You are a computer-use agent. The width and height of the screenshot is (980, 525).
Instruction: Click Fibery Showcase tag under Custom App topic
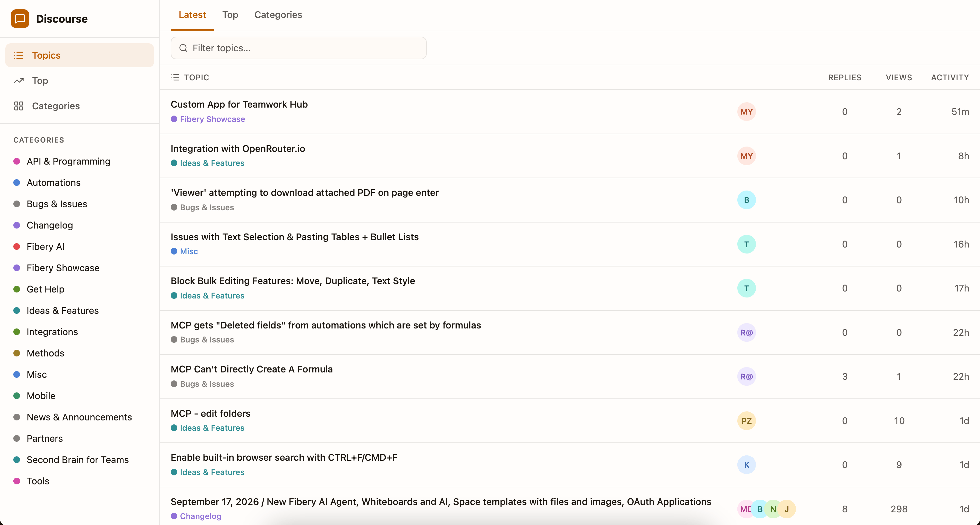pyautogui.click(x=208, y=119)
